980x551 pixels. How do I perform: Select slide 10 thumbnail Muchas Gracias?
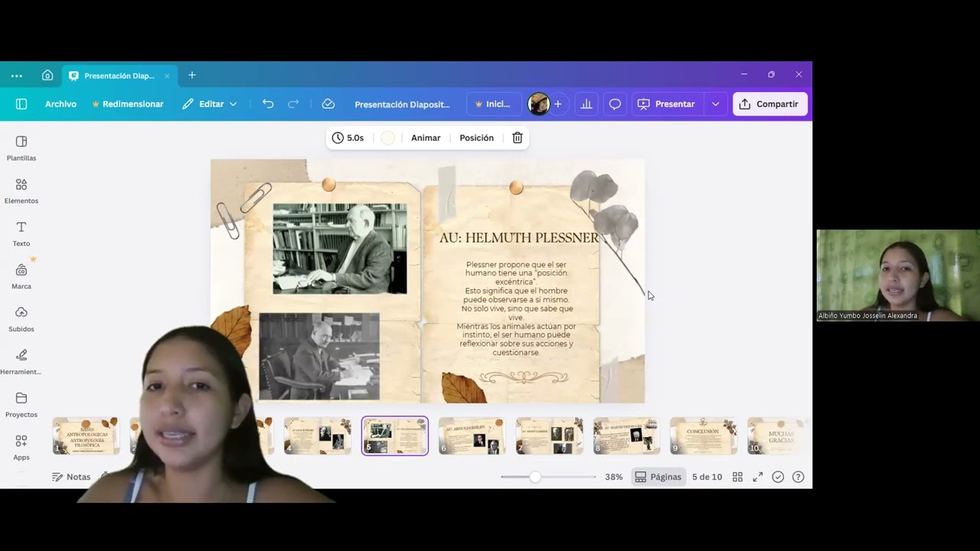[777, 436]
